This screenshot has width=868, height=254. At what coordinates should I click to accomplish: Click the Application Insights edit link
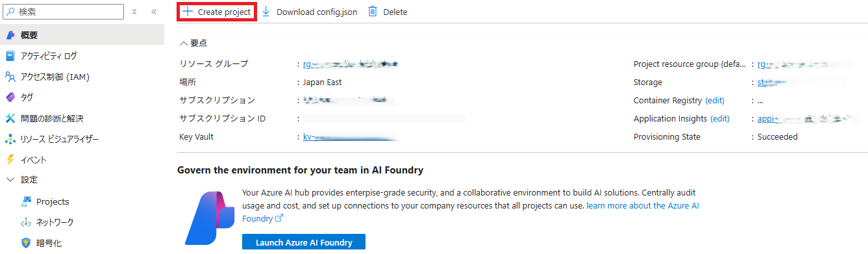pyautogui.click(x=720, y=119)
